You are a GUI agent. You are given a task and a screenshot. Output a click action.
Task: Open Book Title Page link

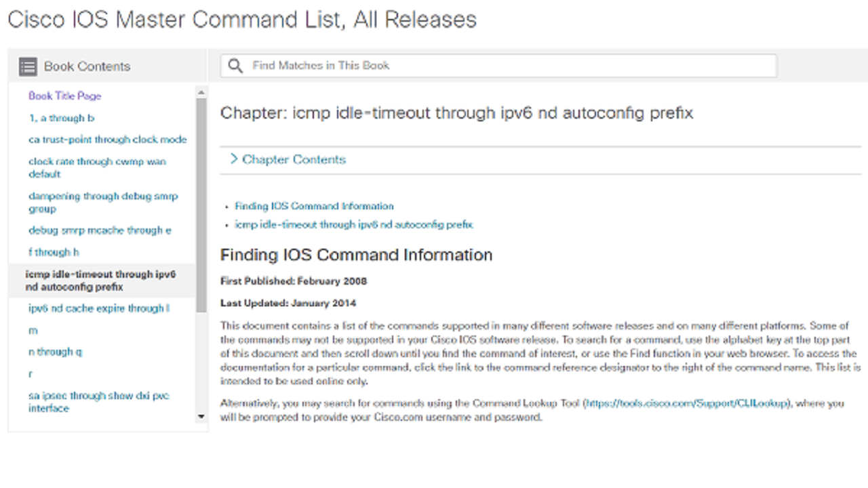[x=64, y=96]
